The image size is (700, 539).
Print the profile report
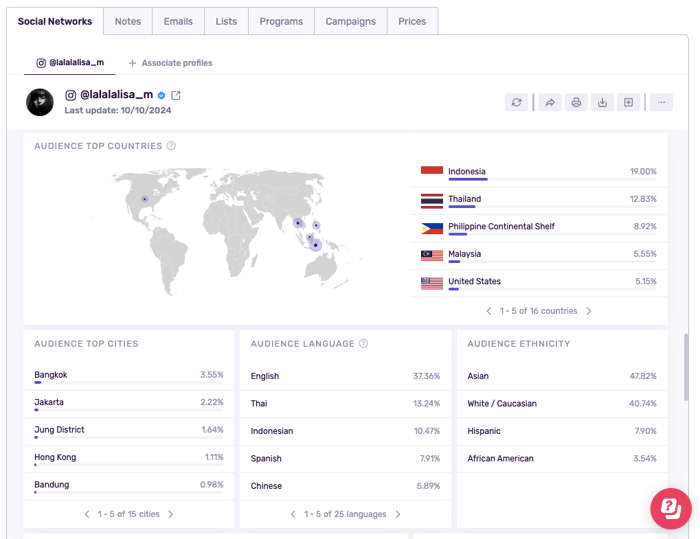click(x=576, y=102)
